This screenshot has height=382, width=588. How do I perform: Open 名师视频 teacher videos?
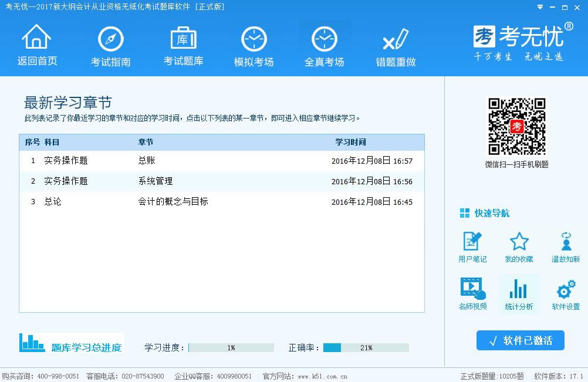pyautogui.click(x=472, y=289)
